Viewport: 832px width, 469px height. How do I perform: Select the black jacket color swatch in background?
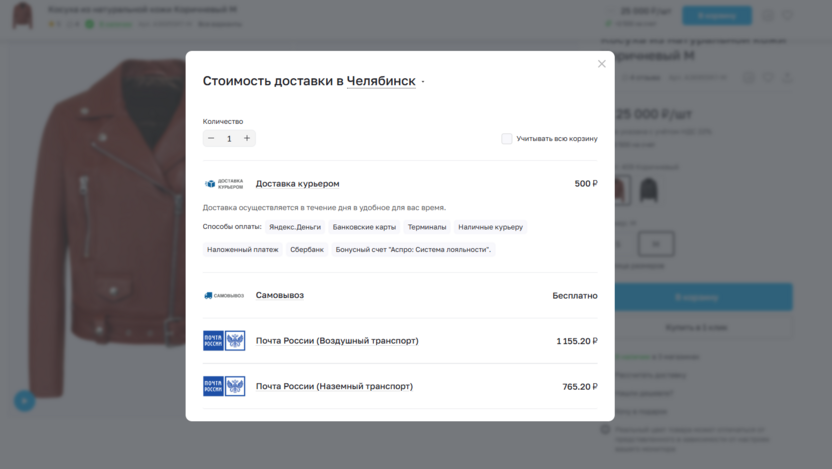pos(648,190)
